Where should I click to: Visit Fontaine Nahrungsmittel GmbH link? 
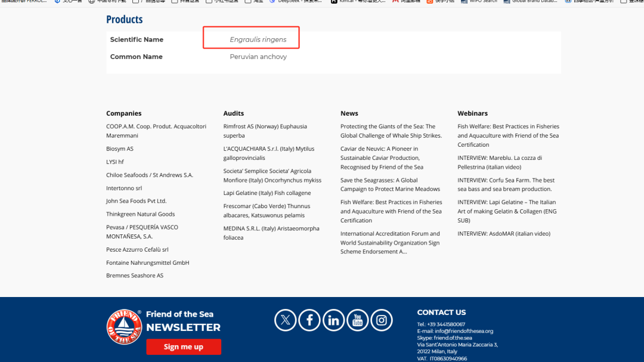pyautogui.click(x=148, y=262)
